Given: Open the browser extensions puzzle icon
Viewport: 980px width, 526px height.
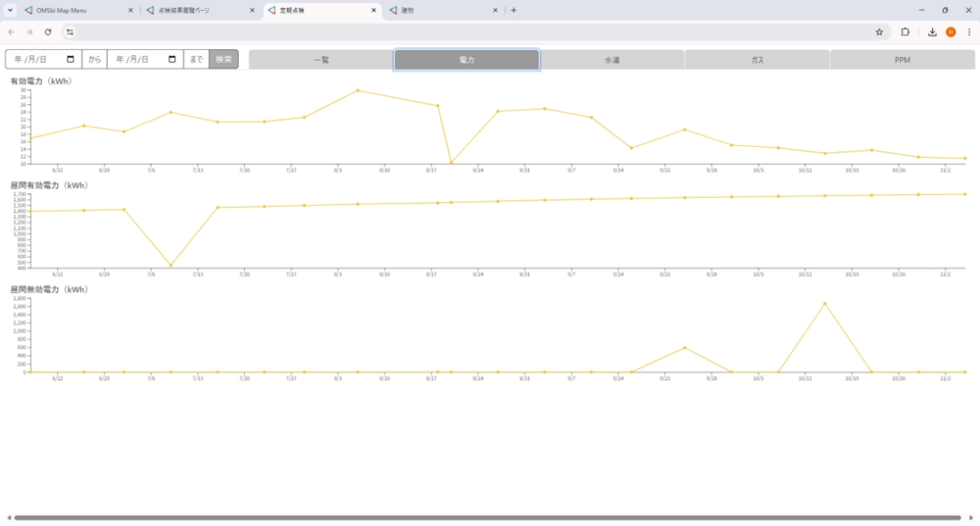Looking at the screenshot, I should tap(905, 32).
